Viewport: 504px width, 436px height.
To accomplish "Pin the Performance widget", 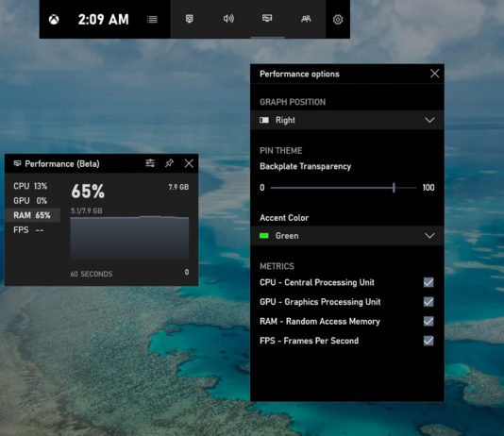I will point(169,163).
